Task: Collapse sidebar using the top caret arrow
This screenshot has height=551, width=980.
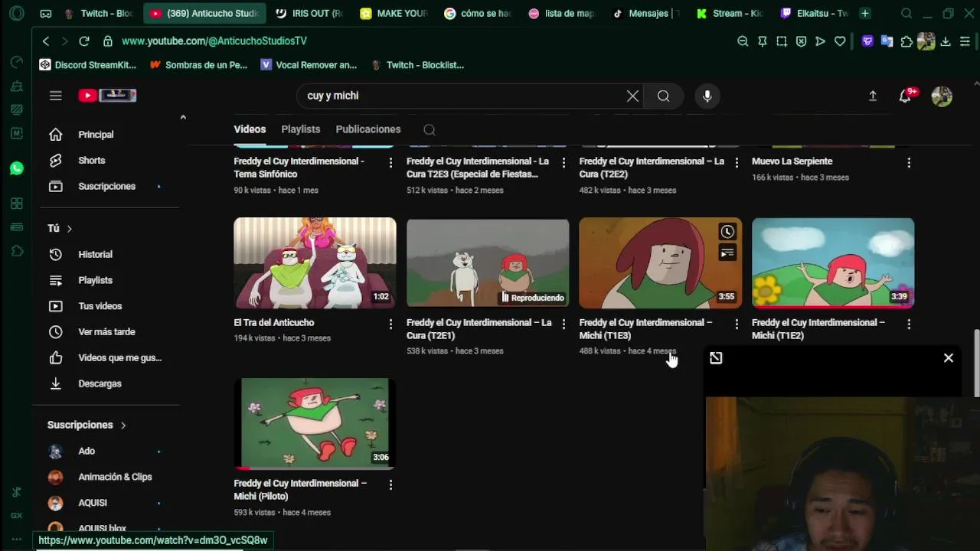Action: (x=183, y=117)
